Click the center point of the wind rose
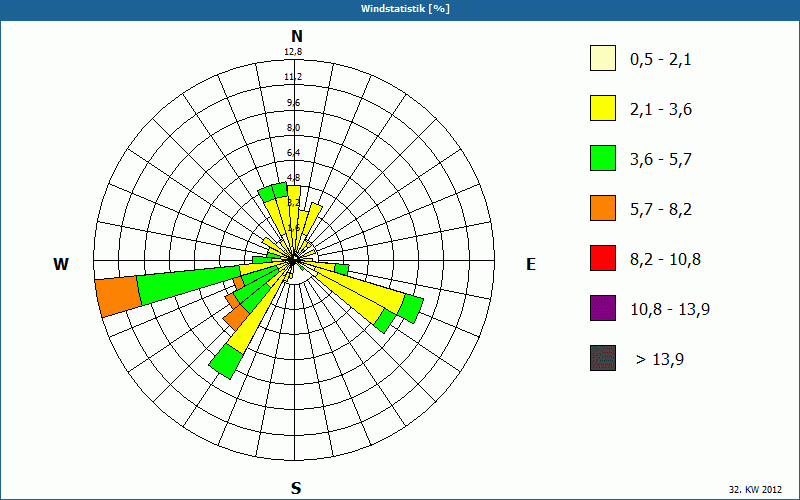Image resolution: width=800 pixels, height=500 pixels. [293, 260]
